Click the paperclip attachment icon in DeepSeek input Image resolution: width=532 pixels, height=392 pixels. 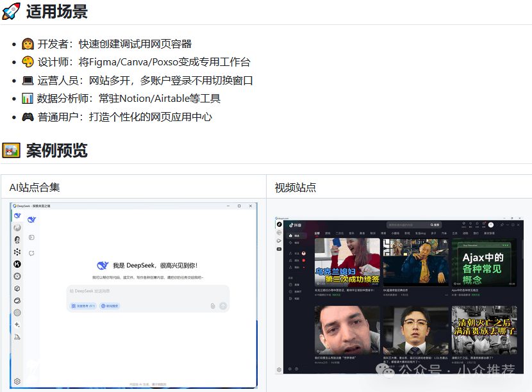tap(213, 306)
